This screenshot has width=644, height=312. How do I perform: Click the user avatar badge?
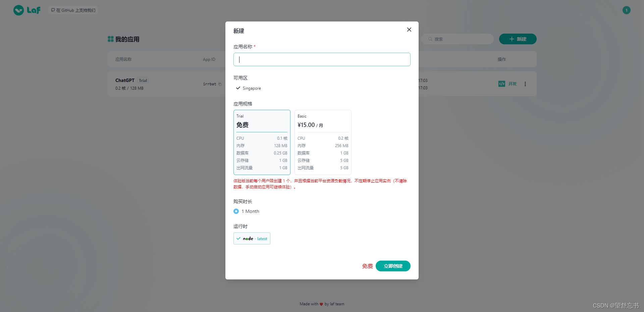[x=626, y=10]
